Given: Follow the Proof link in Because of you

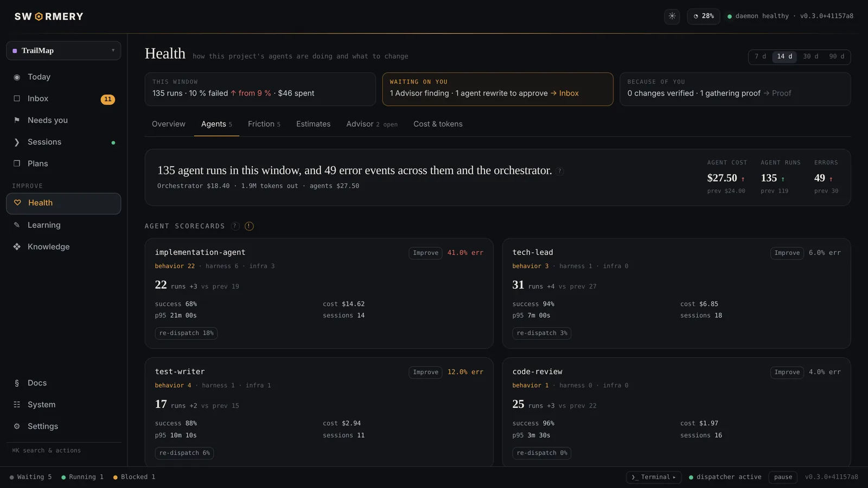Looking at the screenshot, I should [x=777, y=93].
